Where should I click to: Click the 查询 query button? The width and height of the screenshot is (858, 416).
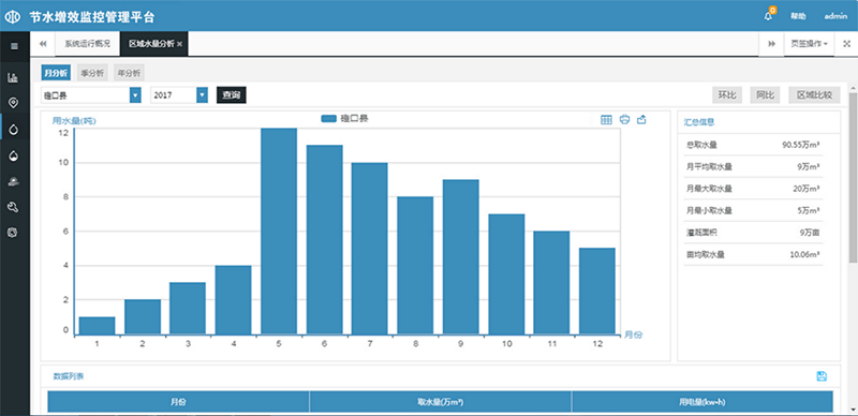coord(231,95)
